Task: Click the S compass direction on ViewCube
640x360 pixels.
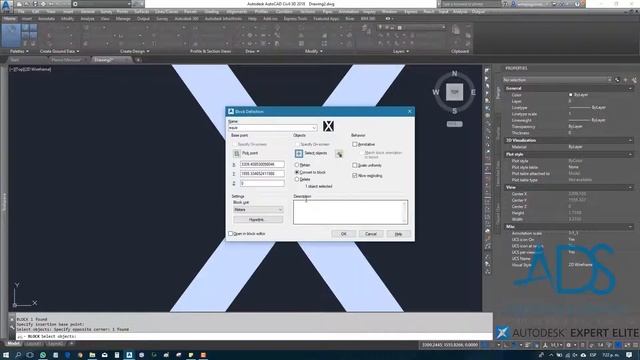Action: tap(454, 111)
